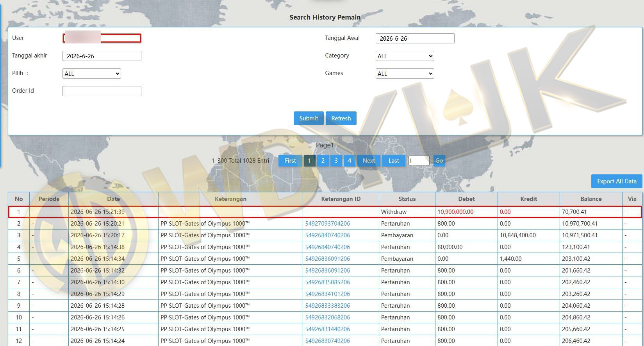Select date 2026-06-26 15:14:38

98,247
